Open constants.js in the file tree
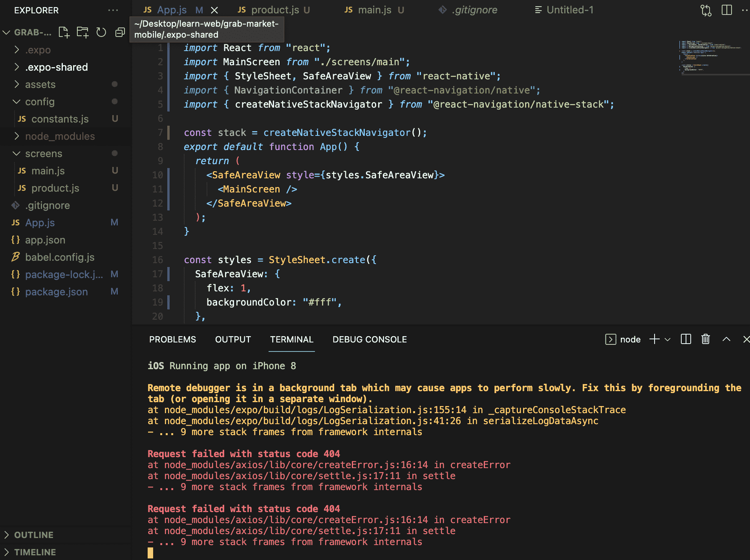 coord(60,119)
